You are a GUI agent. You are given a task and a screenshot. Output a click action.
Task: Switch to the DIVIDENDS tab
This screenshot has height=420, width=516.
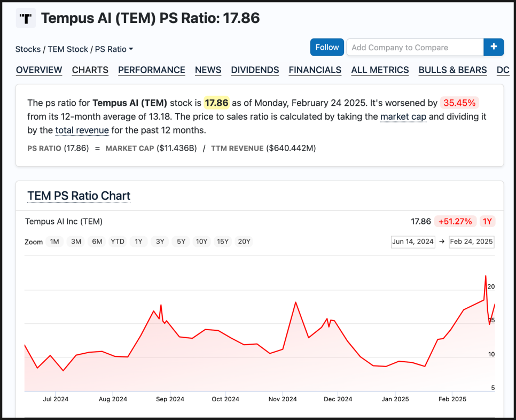[255, 70]
